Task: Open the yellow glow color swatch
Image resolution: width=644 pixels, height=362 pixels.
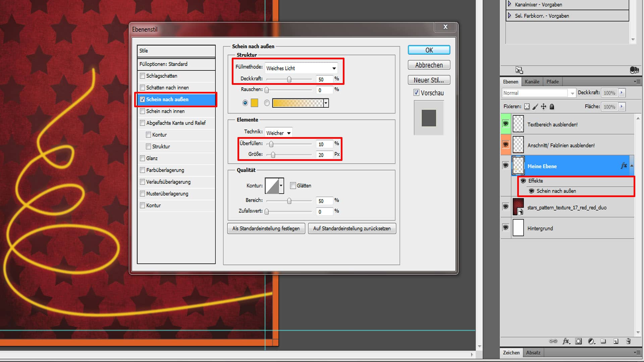Action: point(254,103)
